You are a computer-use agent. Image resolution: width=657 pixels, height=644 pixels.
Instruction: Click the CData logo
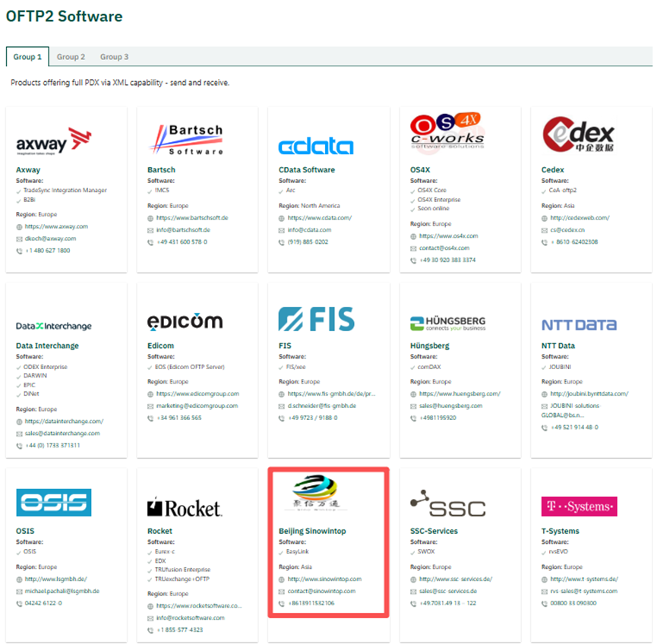tap(316, 145)
